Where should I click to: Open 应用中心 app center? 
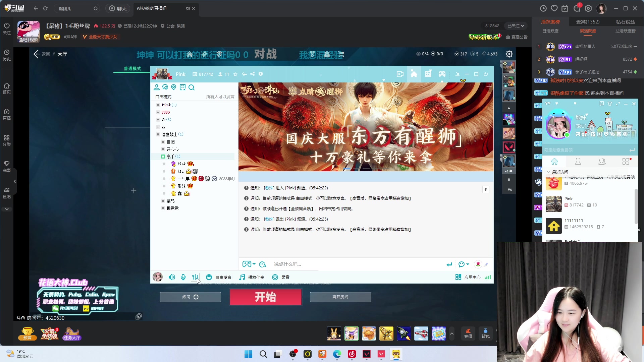(468, 277)
